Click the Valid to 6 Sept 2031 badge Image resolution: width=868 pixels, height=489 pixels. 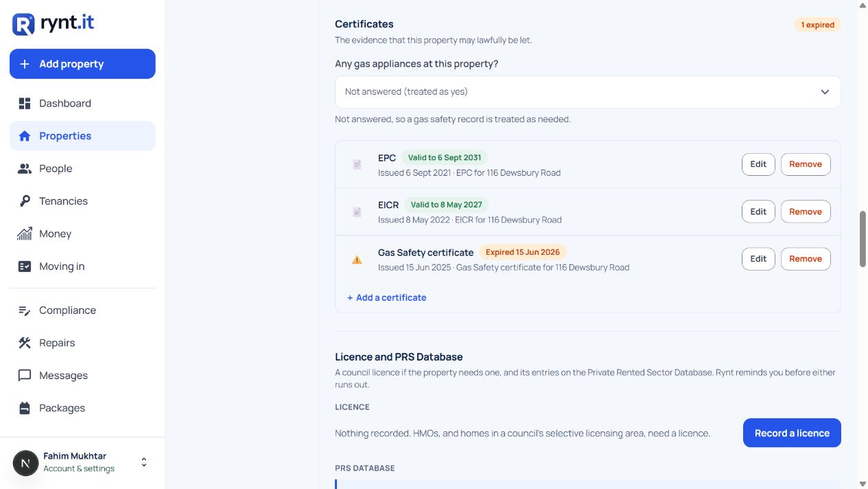[445, 157]
